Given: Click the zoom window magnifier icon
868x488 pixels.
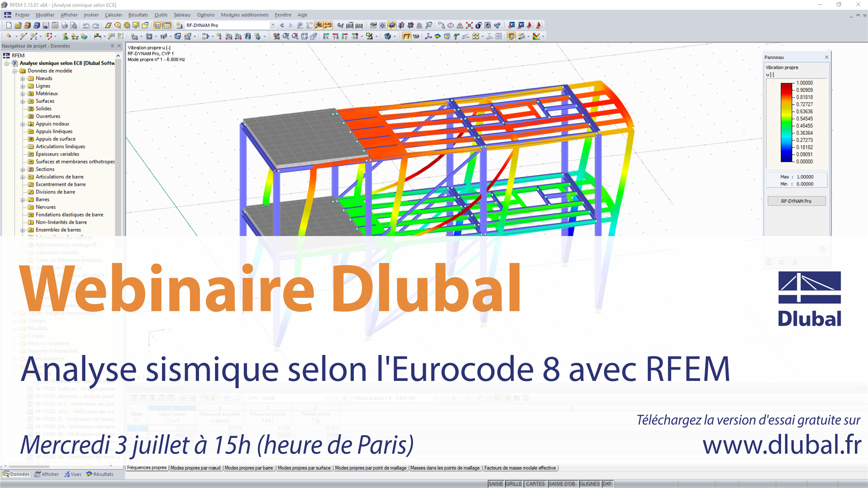Looking at the screenshot, I should coord(286,36).
